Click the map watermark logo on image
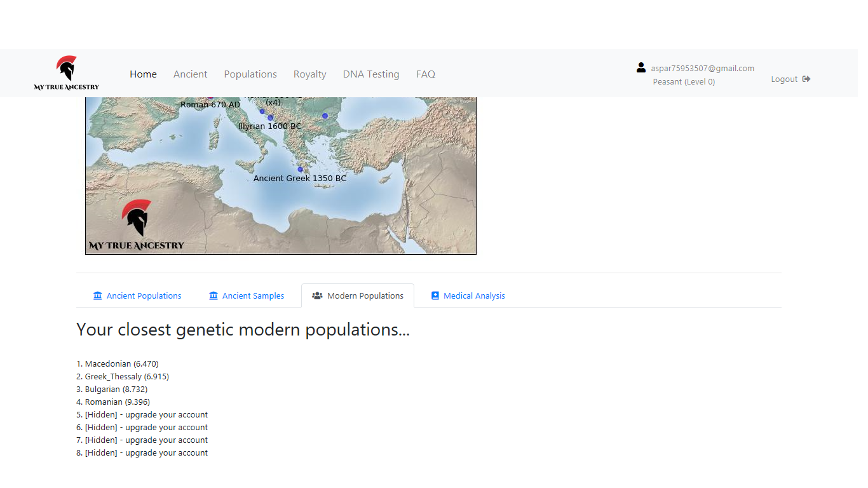Screen dimensions: 868x488 click(137, 225)
